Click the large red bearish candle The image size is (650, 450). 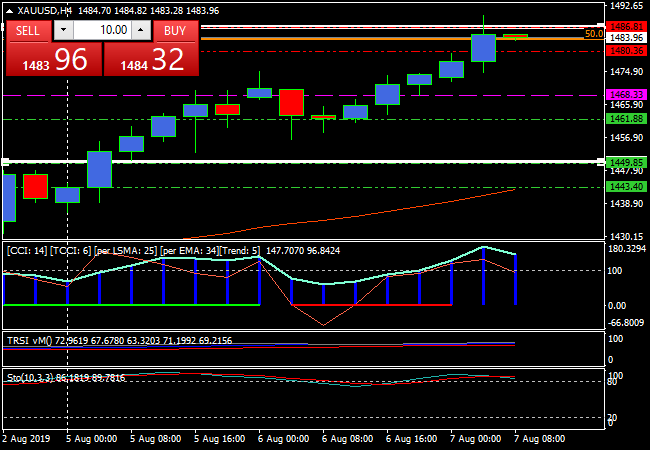291,102
